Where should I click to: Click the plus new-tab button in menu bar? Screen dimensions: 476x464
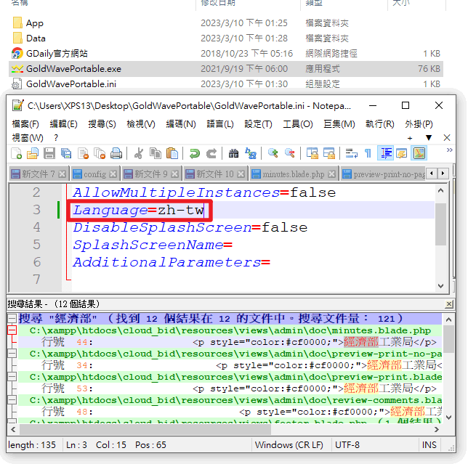point(410,138)
